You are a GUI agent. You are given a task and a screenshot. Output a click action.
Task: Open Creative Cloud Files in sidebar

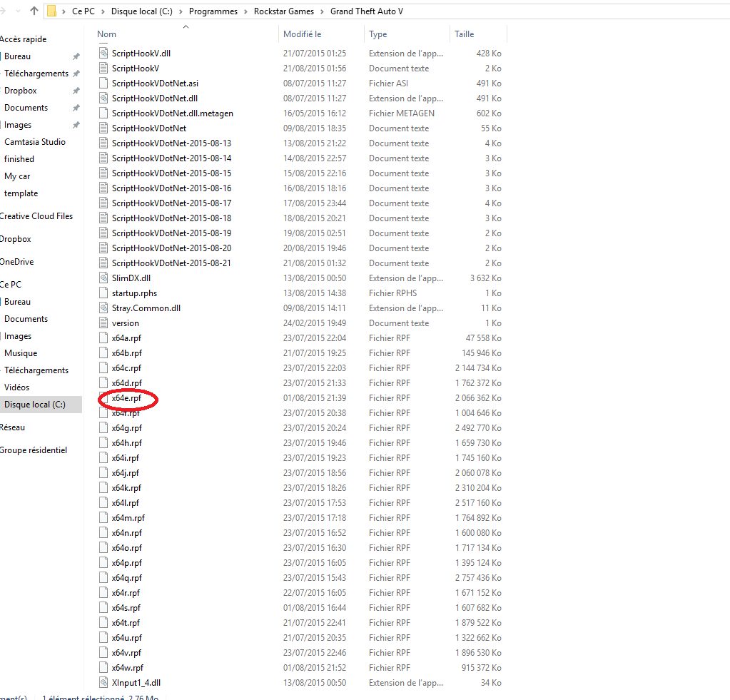click(x=36, y=216)
